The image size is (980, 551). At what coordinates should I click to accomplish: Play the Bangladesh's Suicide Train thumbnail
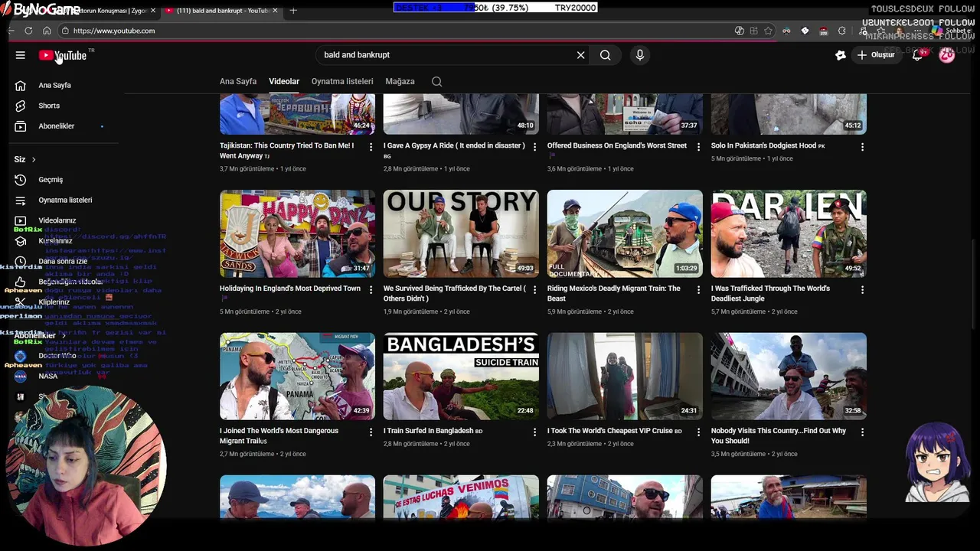pyautogui.click(x=461, y=376)
